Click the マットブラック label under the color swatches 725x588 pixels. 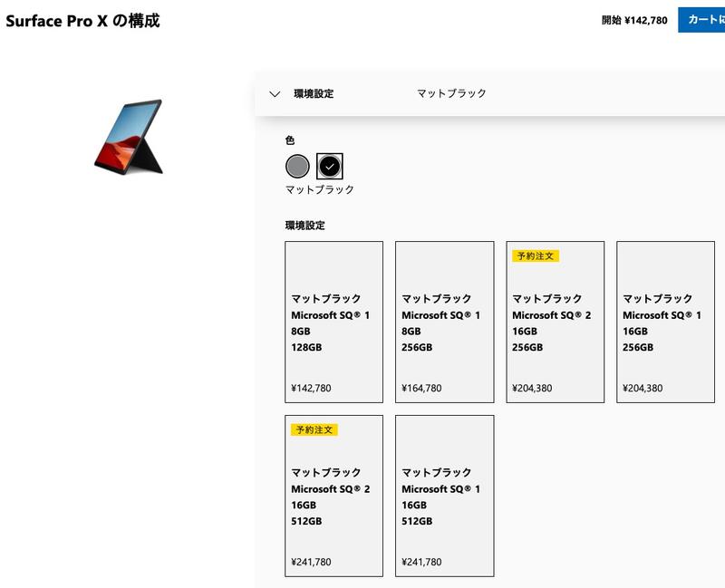(320, 189)
